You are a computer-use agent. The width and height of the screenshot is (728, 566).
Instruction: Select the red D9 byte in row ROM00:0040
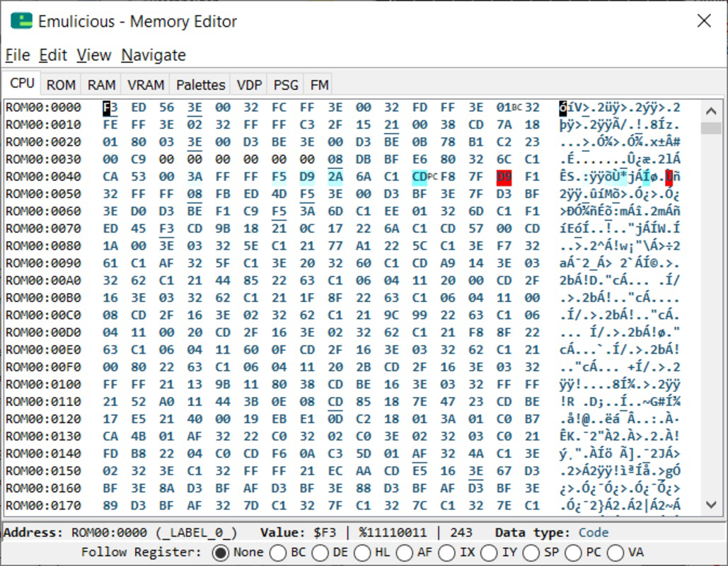coord(504,177)
